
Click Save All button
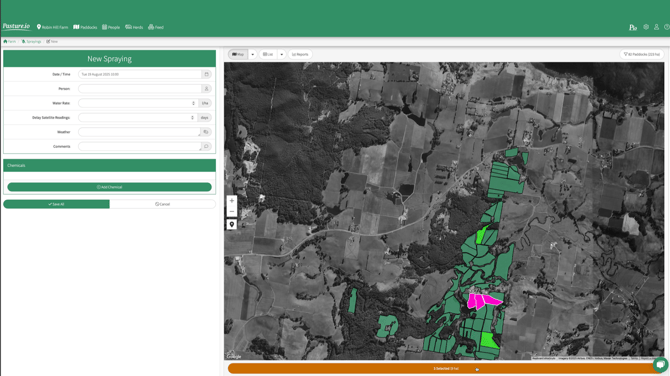click(x=56, y=204)
